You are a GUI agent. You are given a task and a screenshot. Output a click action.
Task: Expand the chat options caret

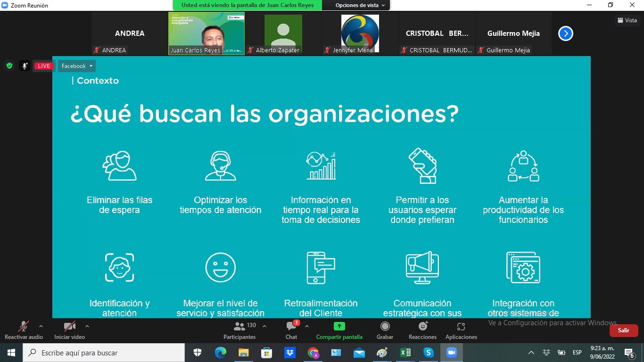click(307, 326)
